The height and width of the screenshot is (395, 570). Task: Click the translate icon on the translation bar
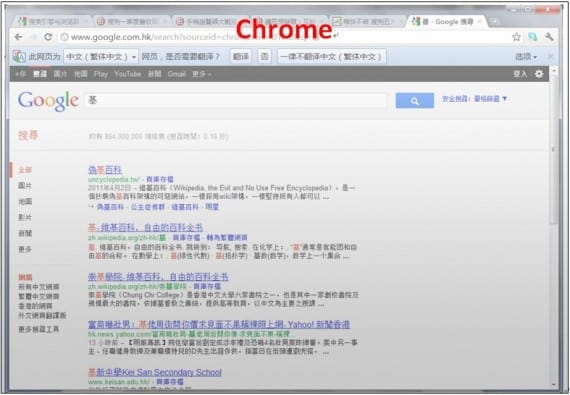coord(19,56)
